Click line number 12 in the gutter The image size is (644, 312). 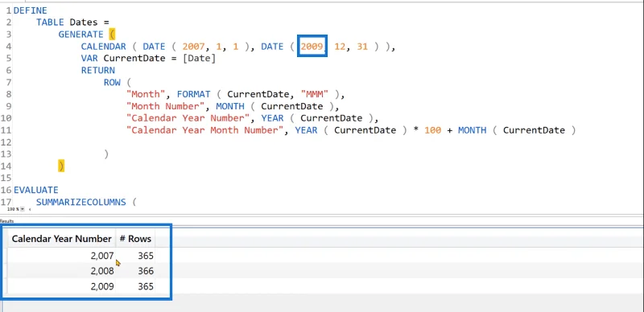(6, 142)
